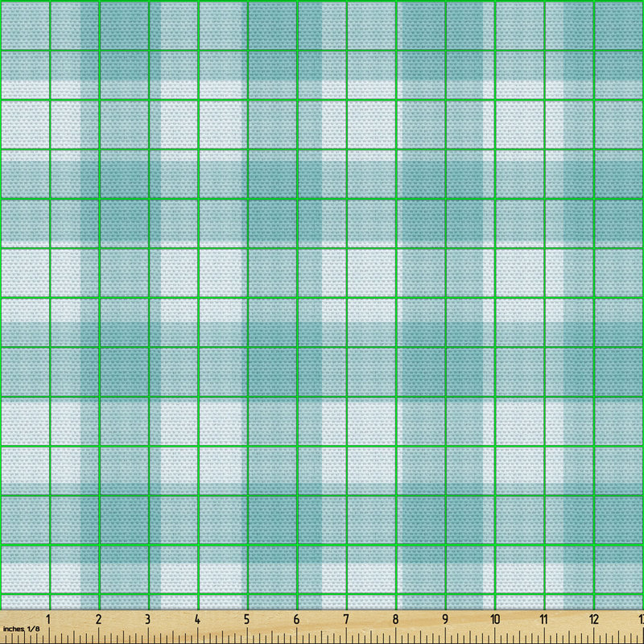Screen dimensions: 644x644
Task: Click the ruler number 8
Action: (395, 619)
